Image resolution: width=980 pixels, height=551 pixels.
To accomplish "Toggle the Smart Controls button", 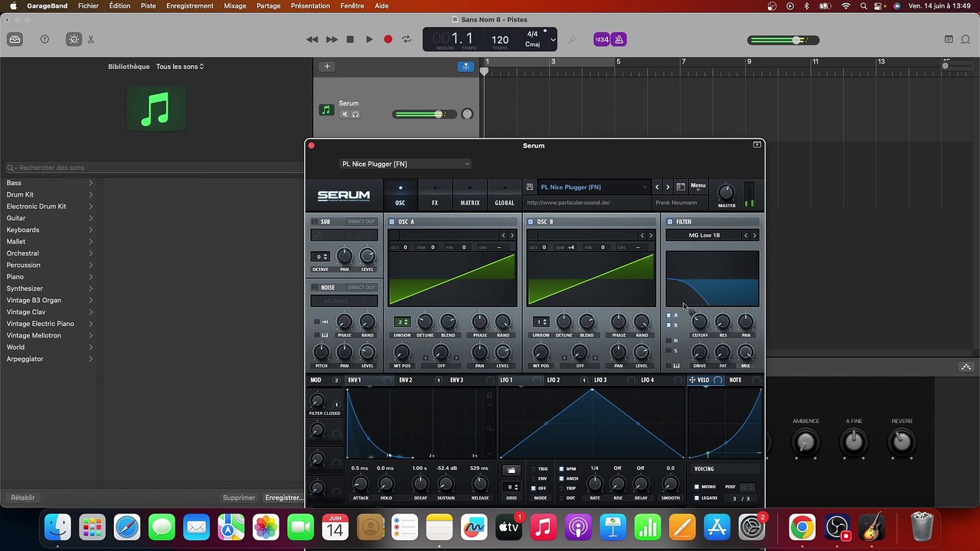I will pyautogui.click(x=73, y=39).
